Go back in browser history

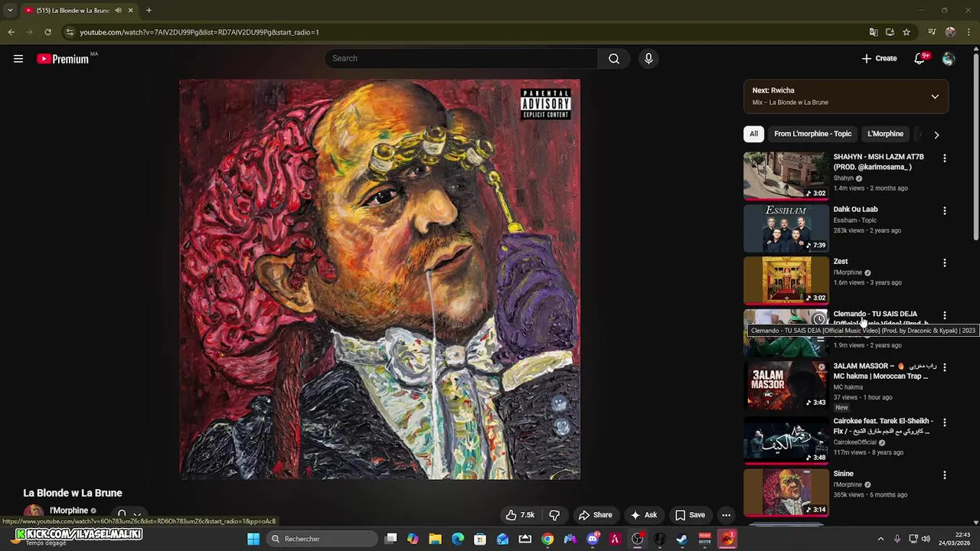pos(11,32)
